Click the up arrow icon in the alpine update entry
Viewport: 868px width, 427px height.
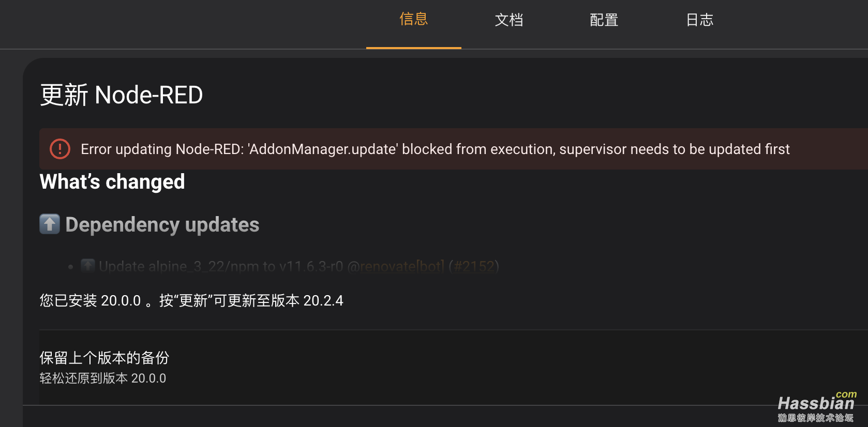pyautogui.click(x=88, y=265)
